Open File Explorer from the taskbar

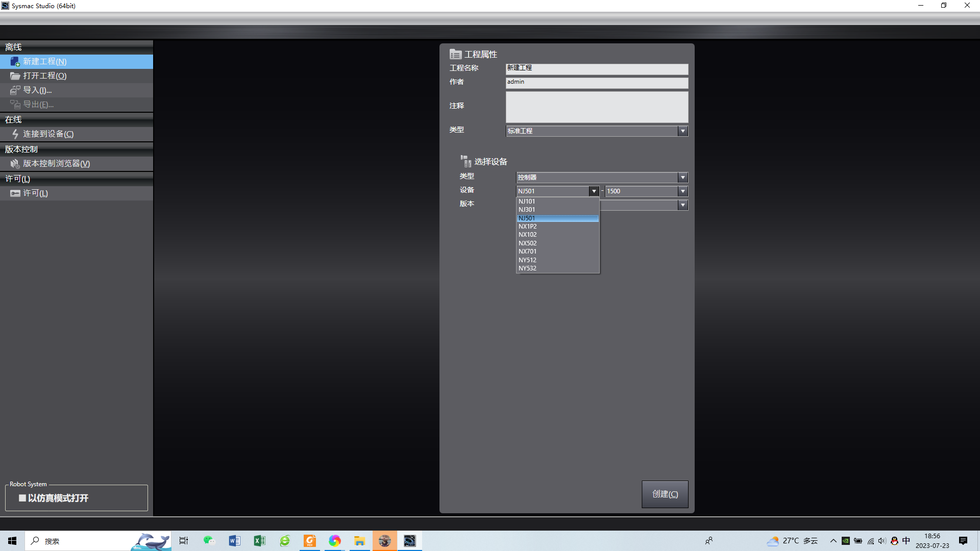(359, 541)
